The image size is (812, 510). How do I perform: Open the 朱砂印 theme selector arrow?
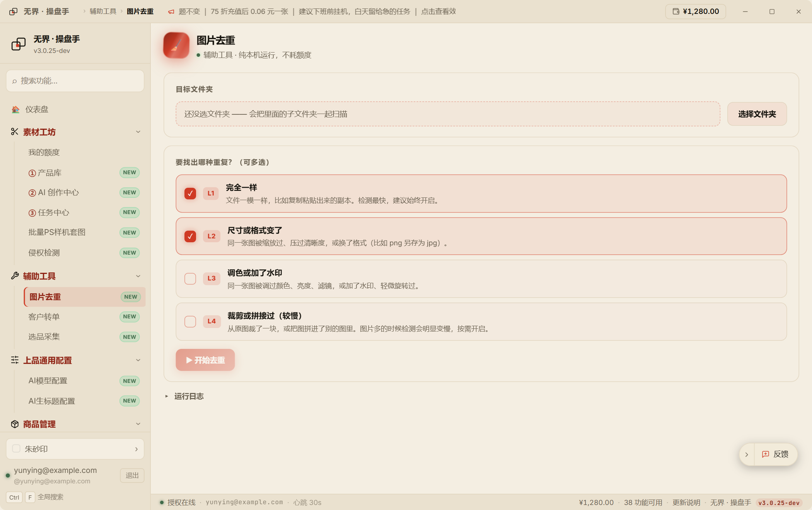pos(136,449)
